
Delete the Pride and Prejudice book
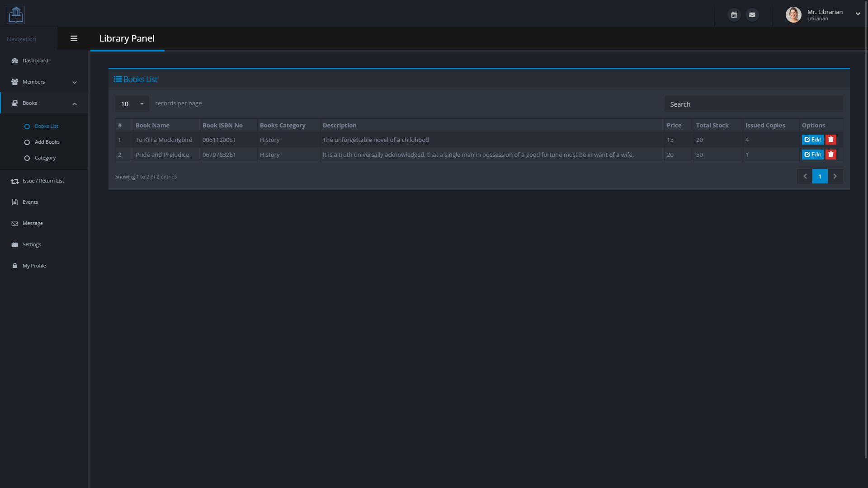click(x=830, y=155)
